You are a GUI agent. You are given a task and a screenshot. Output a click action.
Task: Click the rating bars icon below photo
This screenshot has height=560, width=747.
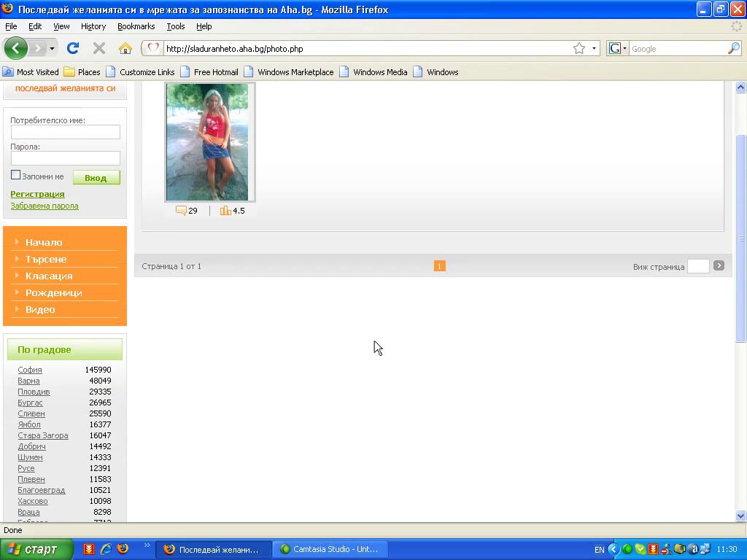click(x=225, y=211)
